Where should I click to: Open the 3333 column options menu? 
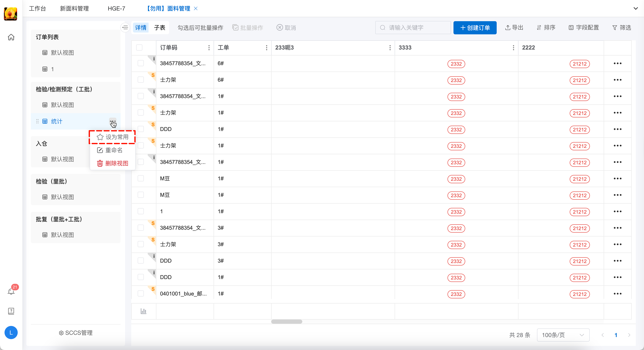click(514, 48)
